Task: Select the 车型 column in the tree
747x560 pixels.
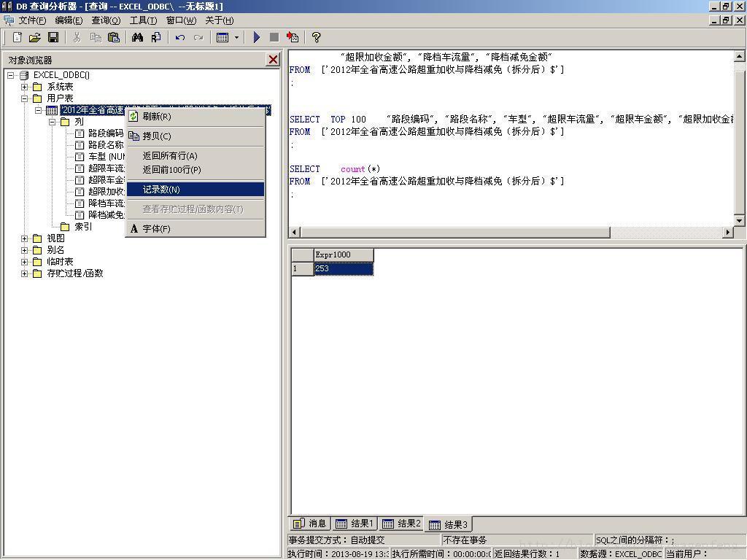Action: click(106, 157)
